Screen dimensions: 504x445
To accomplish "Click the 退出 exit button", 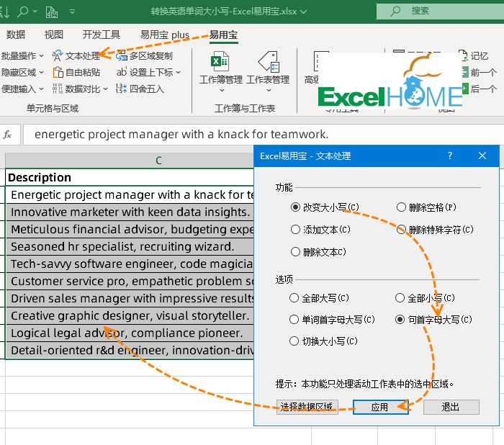I will [x=451, y=407].
